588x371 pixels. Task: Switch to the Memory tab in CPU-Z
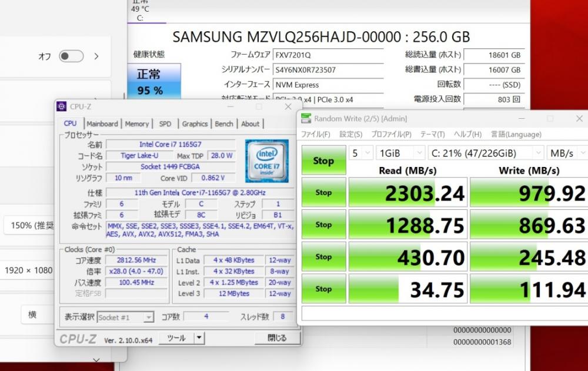[x=137, y=124]
